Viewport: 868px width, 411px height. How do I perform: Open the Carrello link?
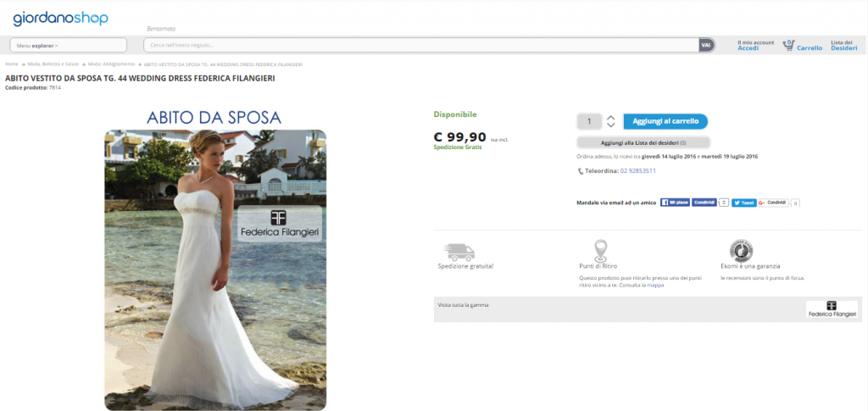[810, 48]
